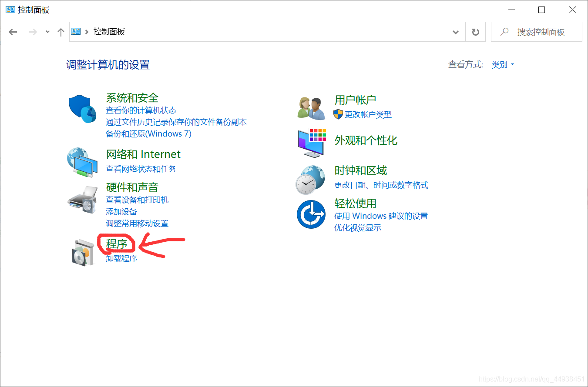Click the Programs disc box icon
Screen dimensions: 588x387
(83, 252)
